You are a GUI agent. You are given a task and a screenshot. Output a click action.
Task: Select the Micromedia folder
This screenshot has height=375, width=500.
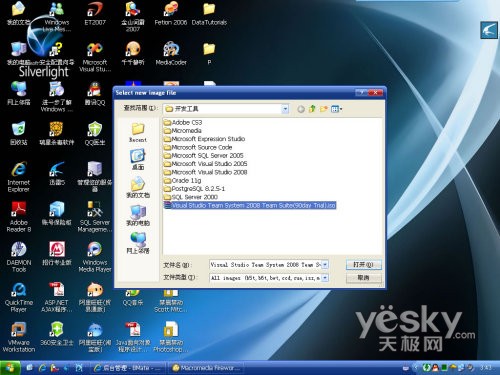pos(183,131)
